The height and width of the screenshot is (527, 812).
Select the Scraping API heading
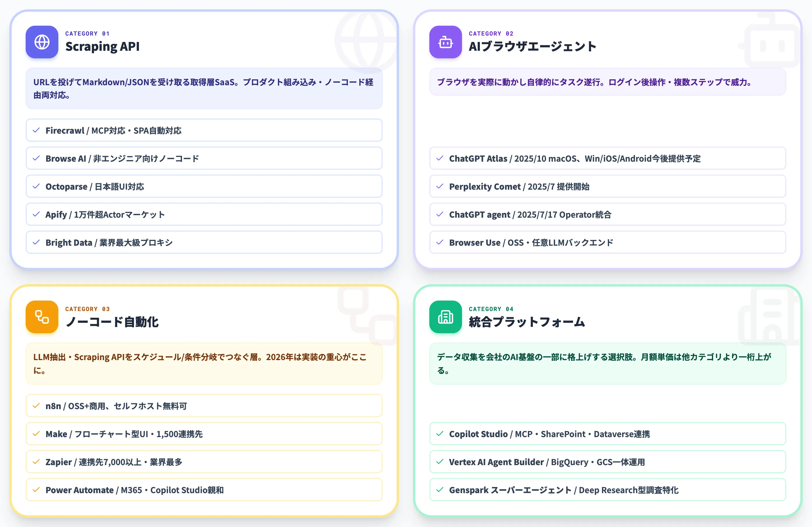point(102,46)
